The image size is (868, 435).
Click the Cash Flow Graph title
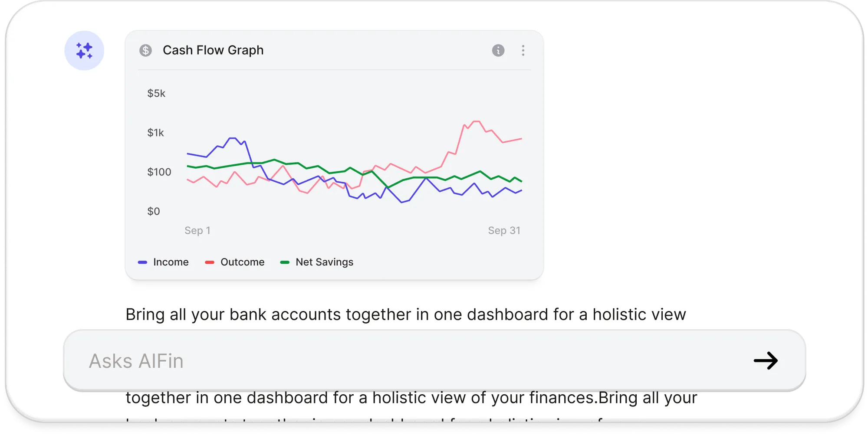(213, 50)
